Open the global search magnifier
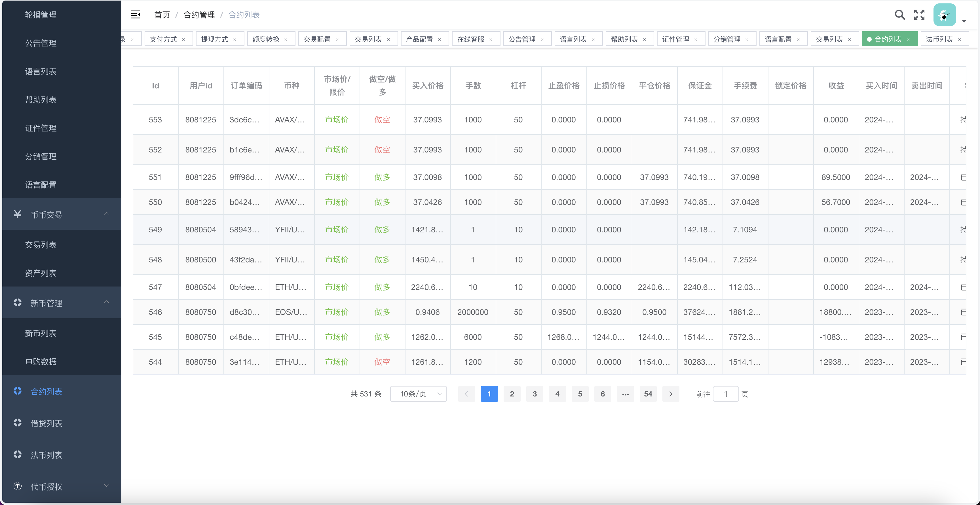 pyautogui.click(x=900, y=15)
